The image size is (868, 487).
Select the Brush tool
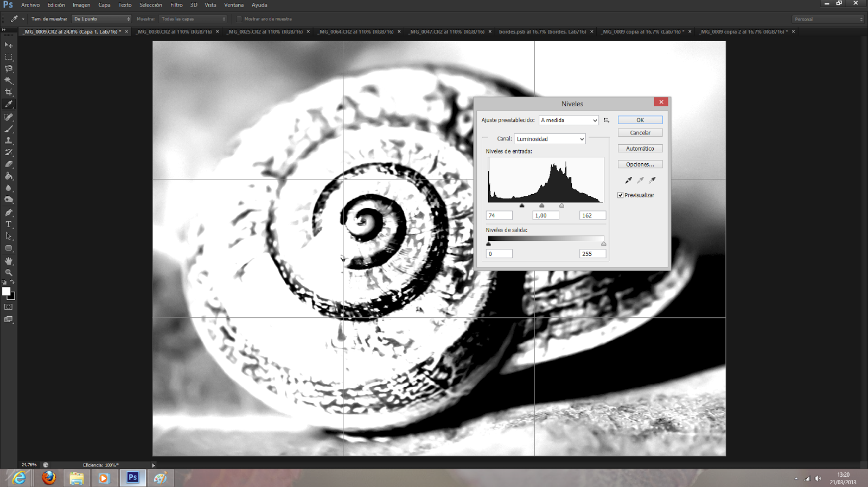9,129
